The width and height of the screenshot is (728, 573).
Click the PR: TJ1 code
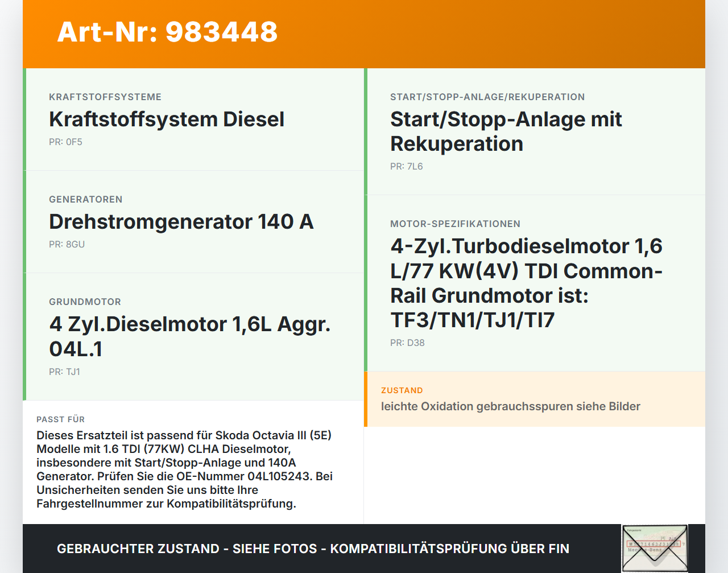tap(65, 372)
